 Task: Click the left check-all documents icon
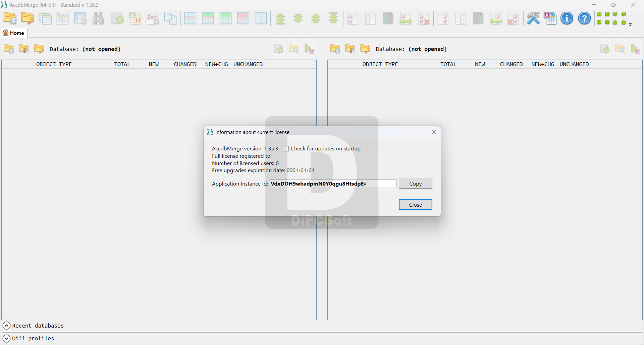coord(353,18)
